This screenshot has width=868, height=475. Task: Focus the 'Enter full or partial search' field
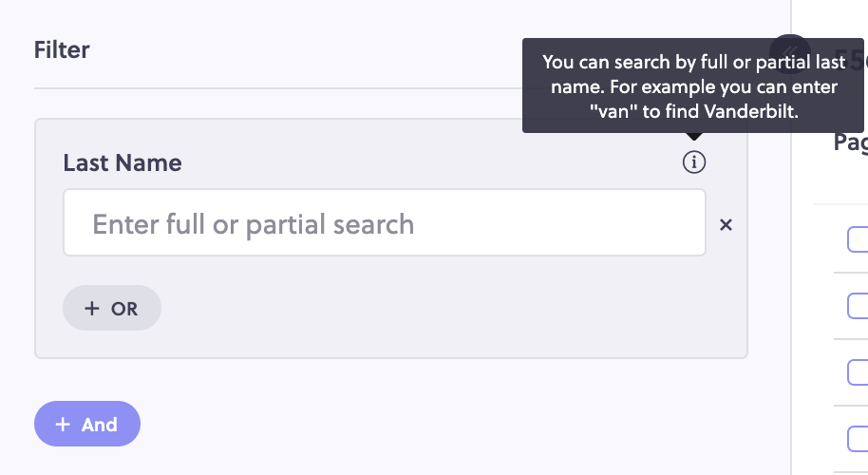pyautogui.click(x=385, y=222)
